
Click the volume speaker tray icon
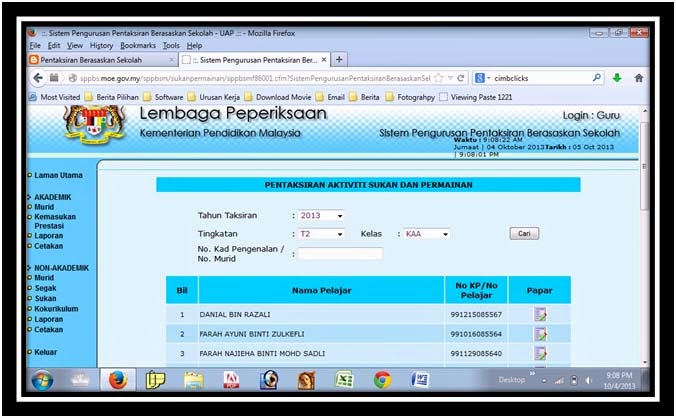coord(589,380)
